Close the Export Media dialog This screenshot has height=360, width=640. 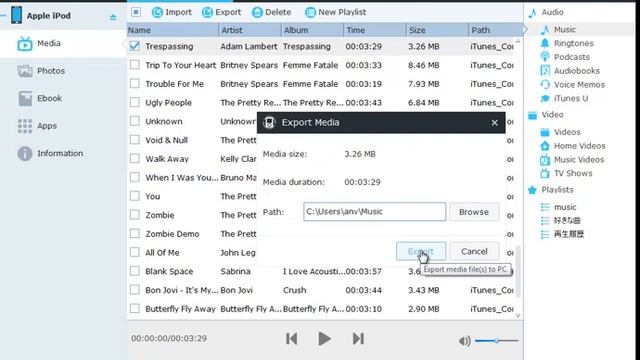[x=494, y=122]
